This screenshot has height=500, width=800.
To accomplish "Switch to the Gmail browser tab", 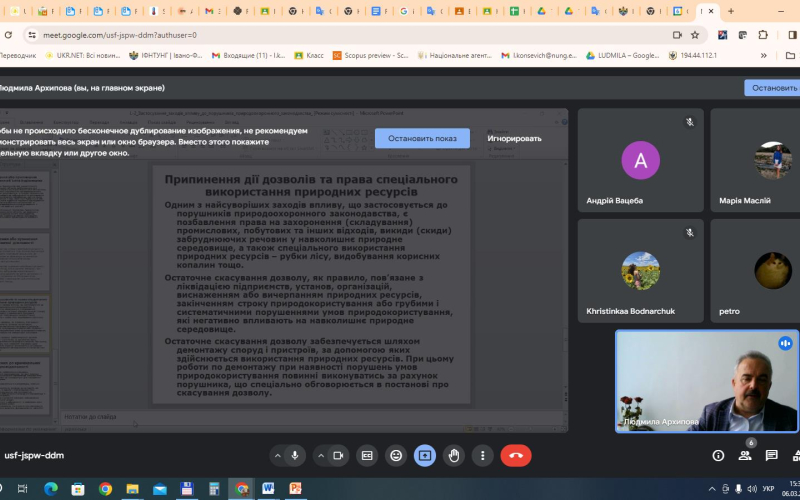I will 211,11.
